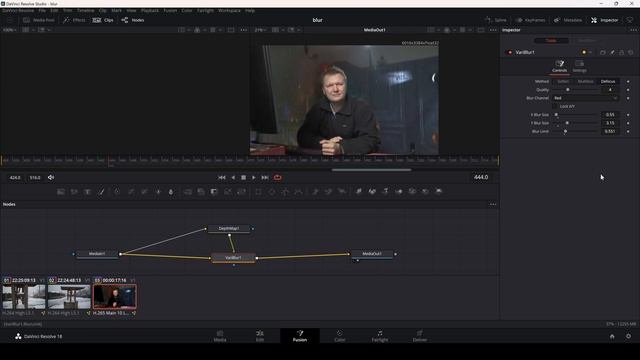Adjust the Blur Limit slider handle
640x360 pixels.
tap(565, 131)
